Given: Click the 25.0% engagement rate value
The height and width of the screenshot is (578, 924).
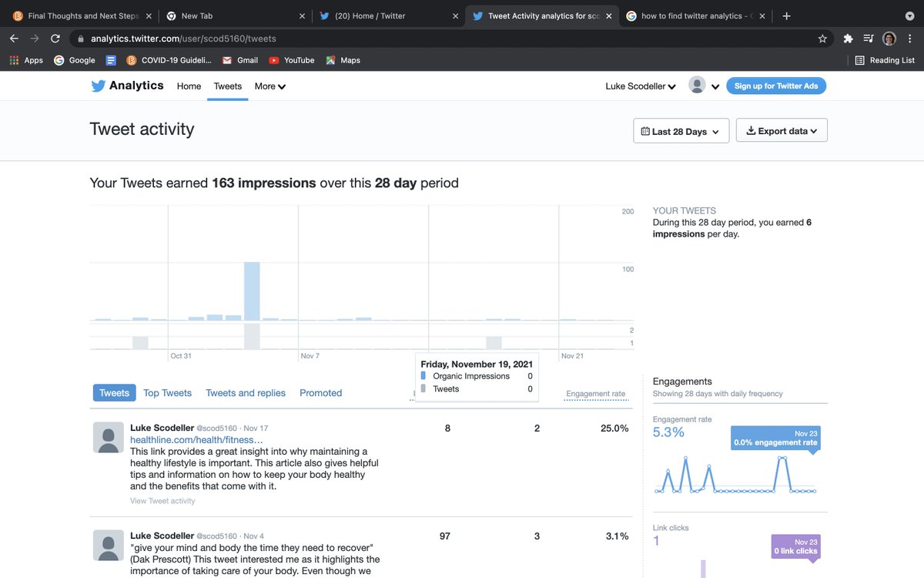Looking at the screenshot, I should pyautogui.click(x=614, y=428).
